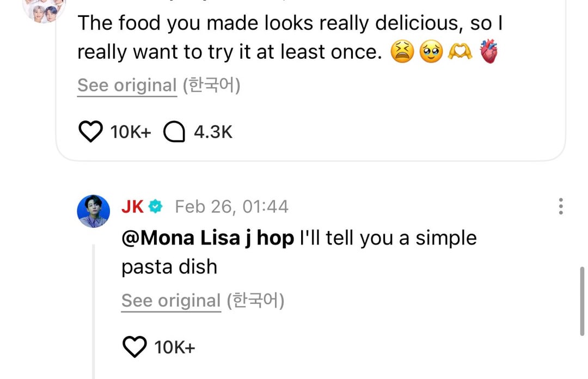Screen dimensions: 588x379
Task: Open the @Mona Lisa j hop mention
Action: (207, 238)
